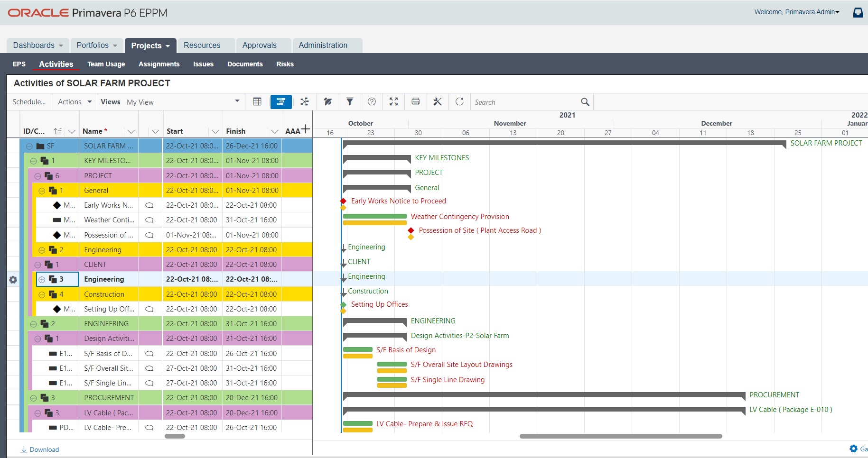
Task: Click the full screen expand icon
Action: [x=393, y=101]
